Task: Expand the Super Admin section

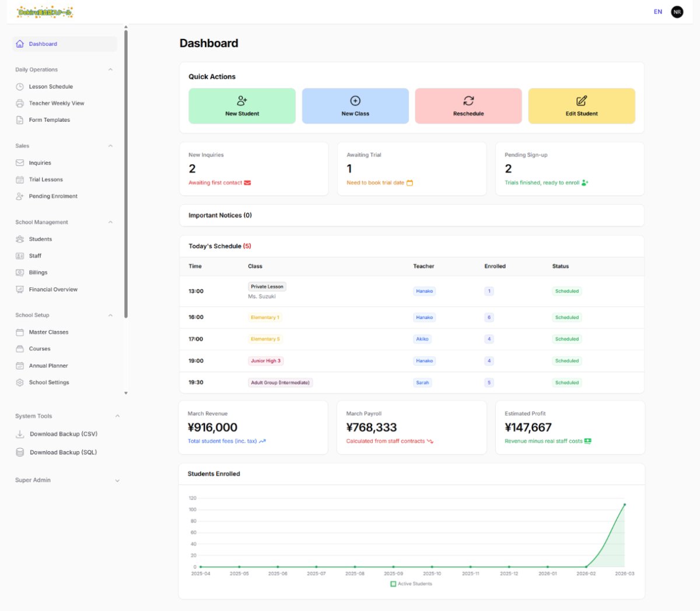Action: pos(117,481)
